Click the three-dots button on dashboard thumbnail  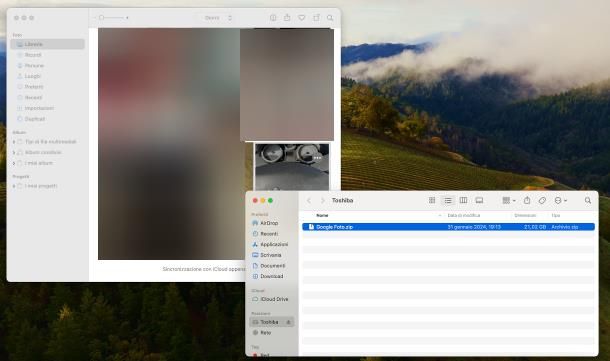click(x=317, y=158)
